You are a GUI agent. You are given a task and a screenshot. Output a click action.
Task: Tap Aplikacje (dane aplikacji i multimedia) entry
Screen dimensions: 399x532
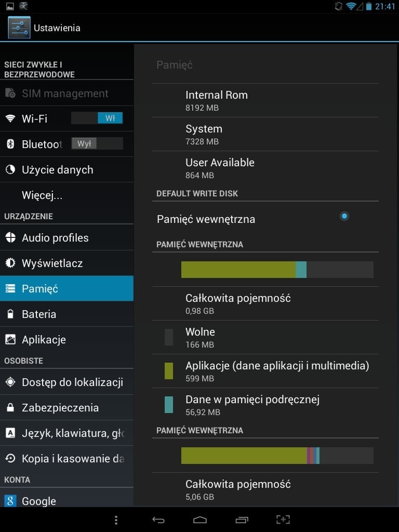[x=265, y=371]
